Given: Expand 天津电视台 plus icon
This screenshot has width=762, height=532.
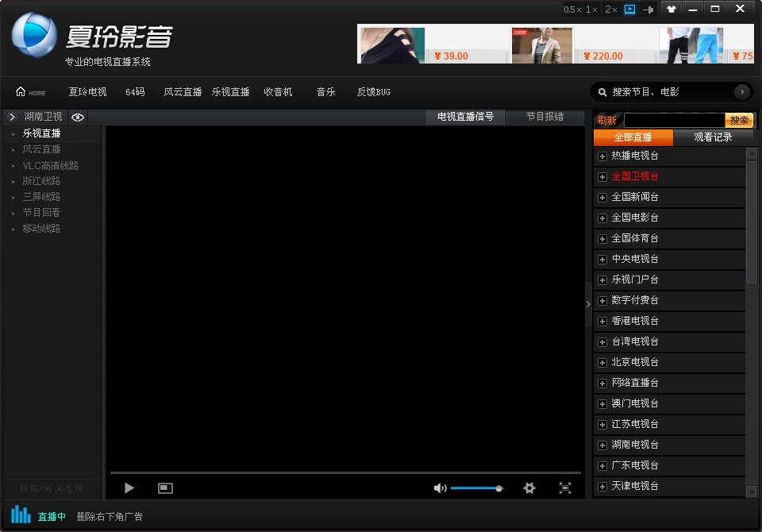Looking at the screenshot, I should tap(602, 486).
